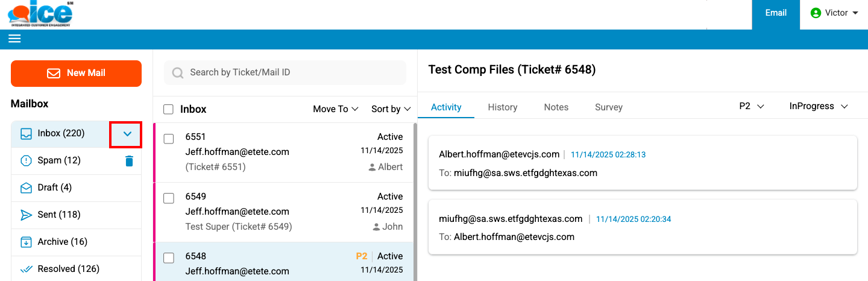Open the Move To dropdown
The width and height of the screenshot is (868, 281).
coord(335,109)
